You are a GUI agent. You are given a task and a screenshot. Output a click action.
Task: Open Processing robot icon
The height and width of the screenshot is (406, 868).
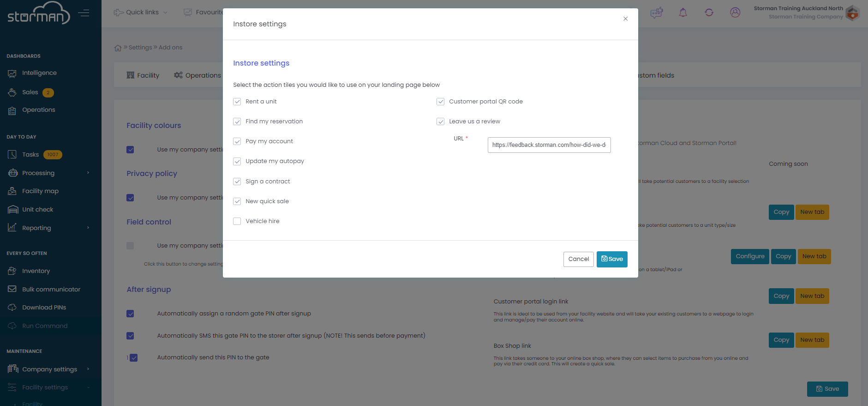[12, 173]
